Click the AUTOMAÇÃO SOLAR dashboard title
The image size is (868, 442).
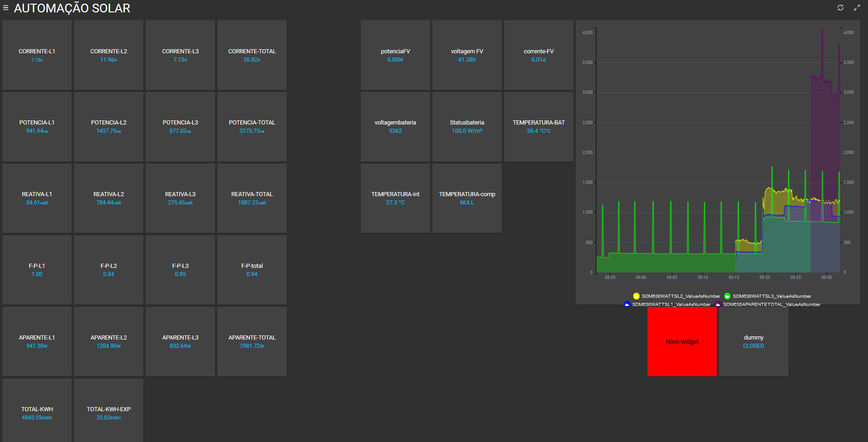coord(72,8)
